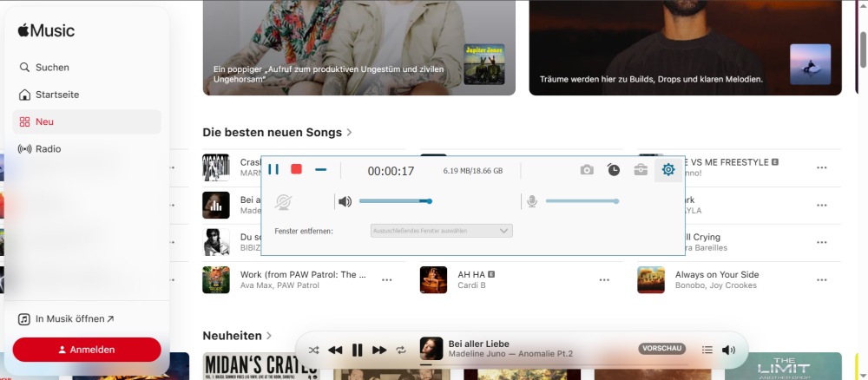Click the Apple Music logo
868x380 pixels.
point(46,30)
